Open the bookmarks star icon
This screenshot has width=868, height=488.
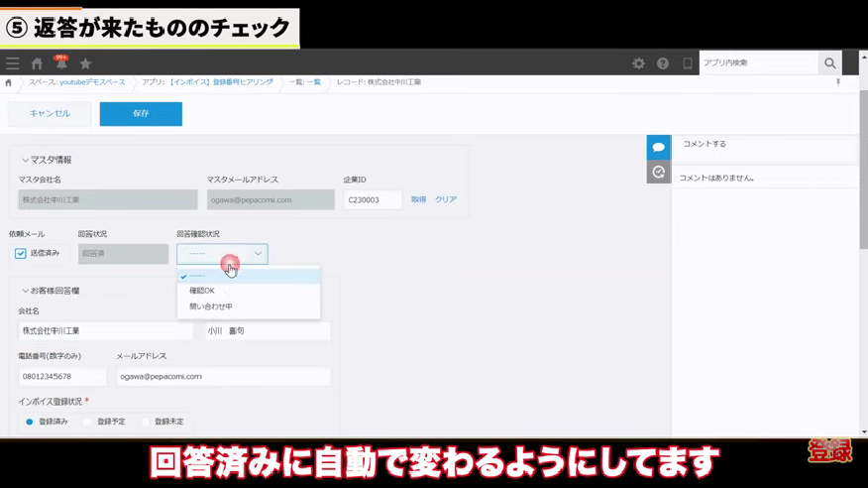tap(85, 63)
